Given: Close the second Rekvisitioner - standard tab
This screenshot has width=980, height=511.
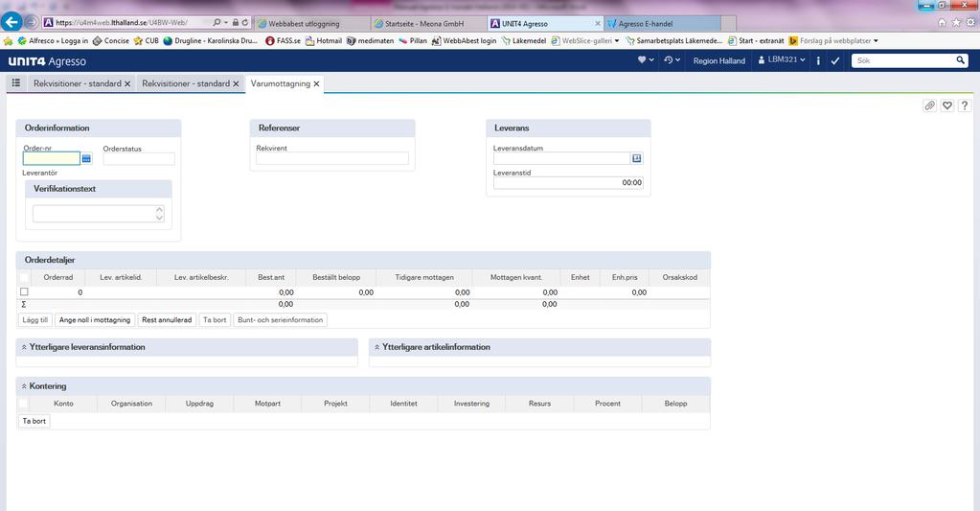Looking at the screenshot, I should 237,83.
